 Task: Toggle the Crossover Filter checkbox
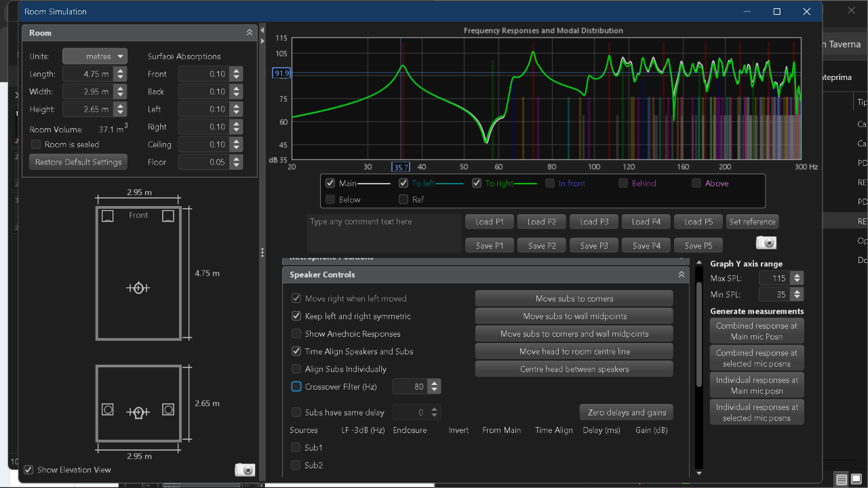tap(296, 386)
